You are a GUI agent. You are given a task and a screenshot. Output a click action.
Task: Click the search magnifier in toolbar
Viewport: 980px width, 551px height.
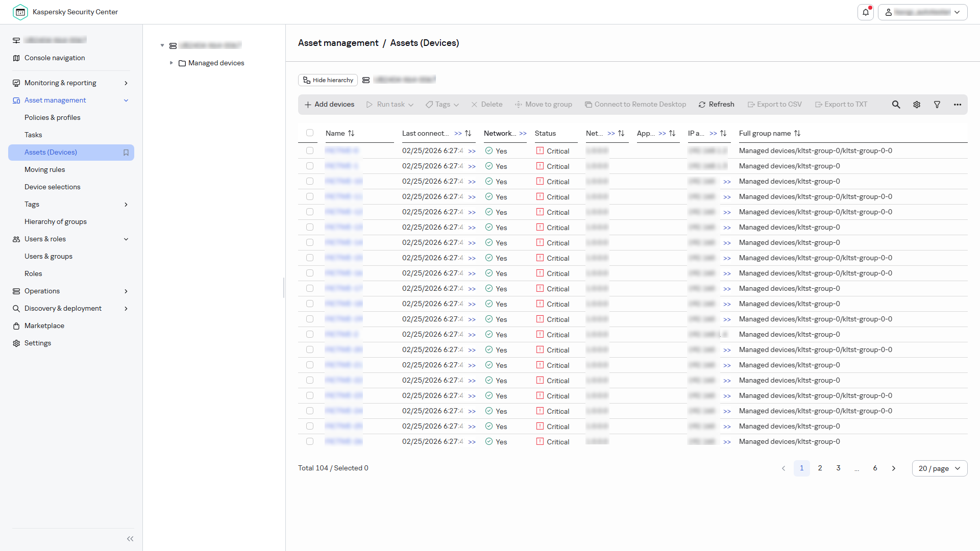pyautogui.click(x=896, y=105)
